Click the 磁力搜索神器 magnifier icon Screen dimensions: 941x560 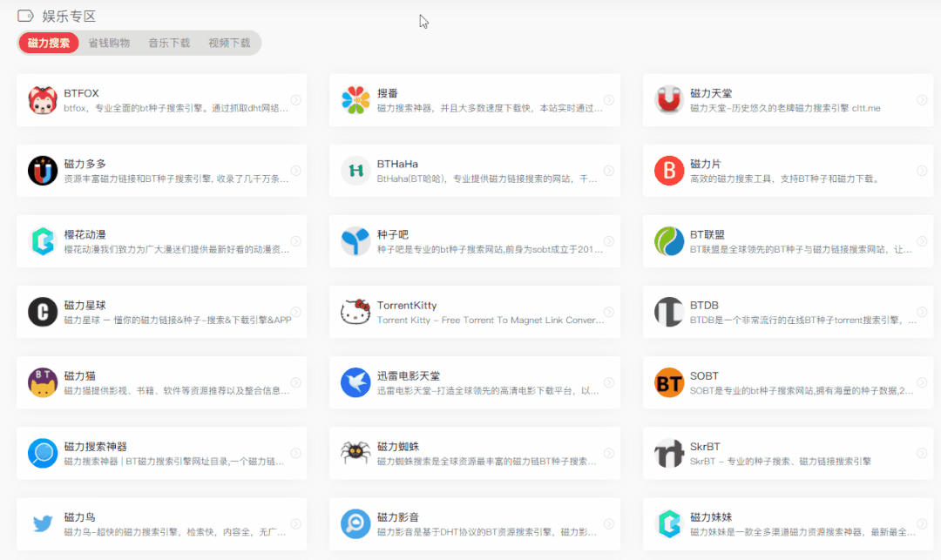click(43, 454)
